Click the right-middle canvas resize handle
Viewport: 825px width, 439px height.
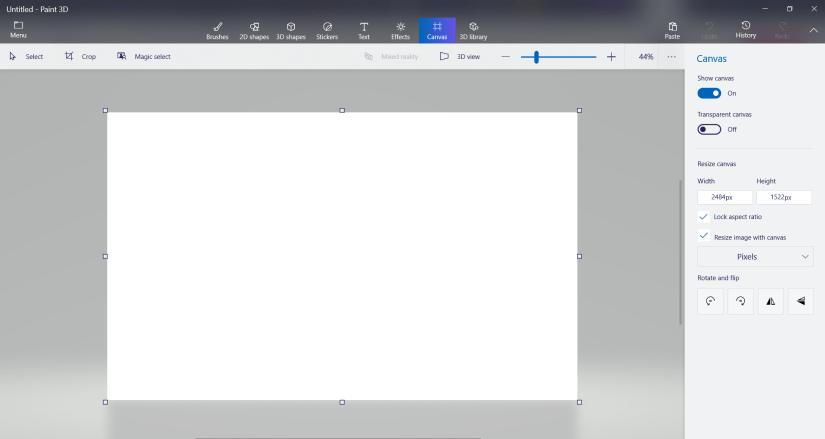point(579,256)
